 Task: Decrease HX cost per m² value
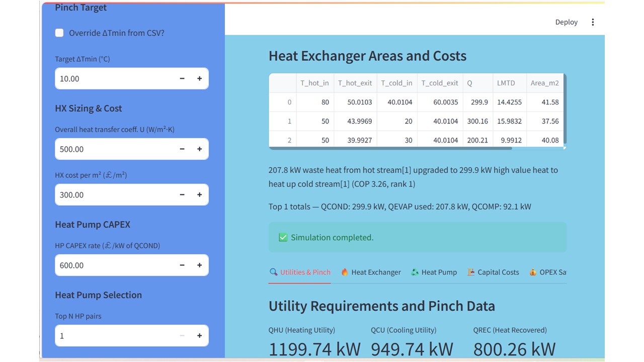tap(182, 195)
